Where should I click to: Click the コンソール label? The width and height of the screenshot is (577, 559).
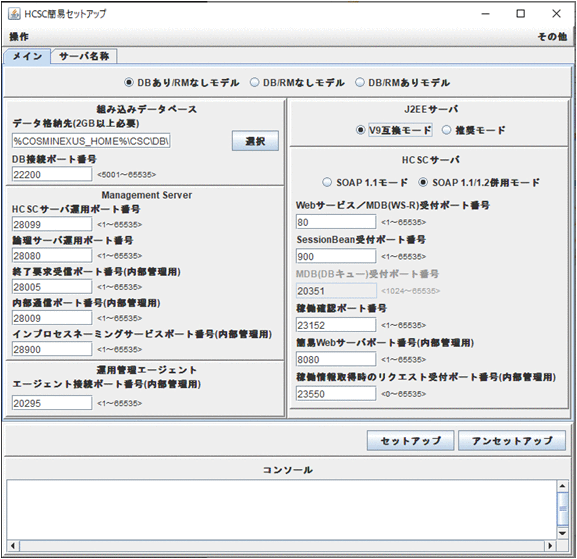pyautogui.click(x=287, y=470)
